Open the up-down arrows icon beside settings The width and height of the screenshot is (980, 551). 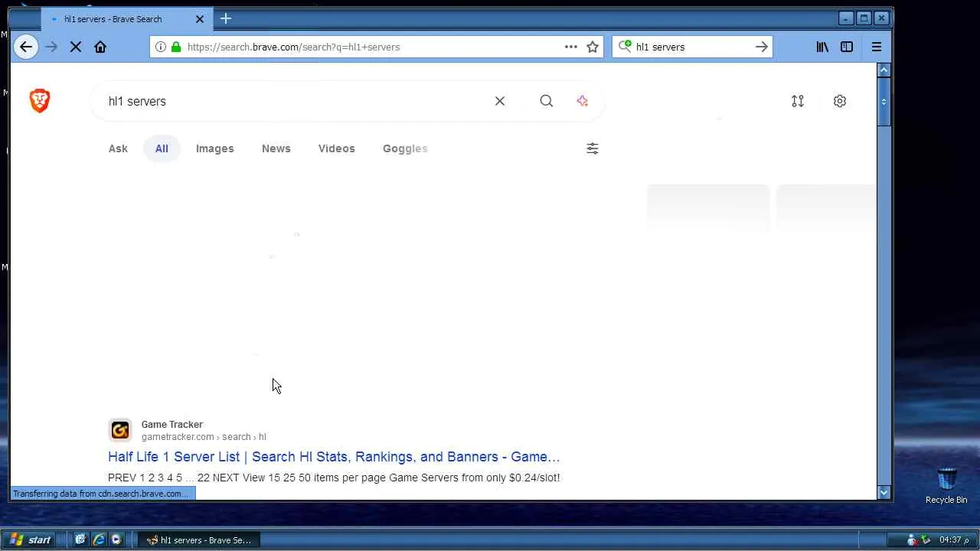[x=798, y=101]
